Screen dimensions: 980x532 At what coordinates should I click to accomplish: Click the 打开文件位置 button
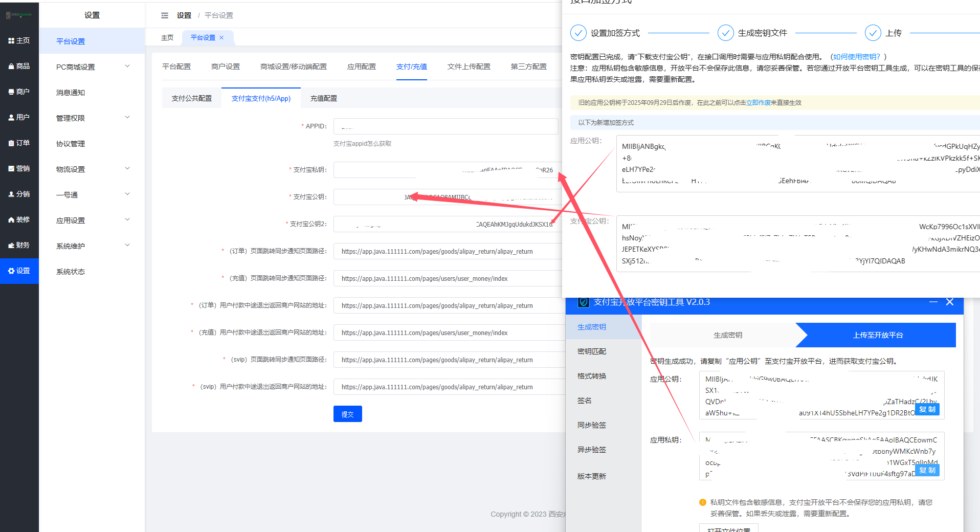click(729, 529)
